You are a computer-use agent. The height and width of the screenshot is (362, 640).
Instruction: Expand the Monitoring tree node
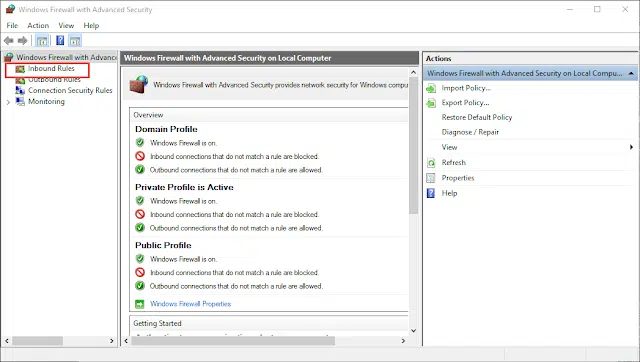tap(8, 102)
